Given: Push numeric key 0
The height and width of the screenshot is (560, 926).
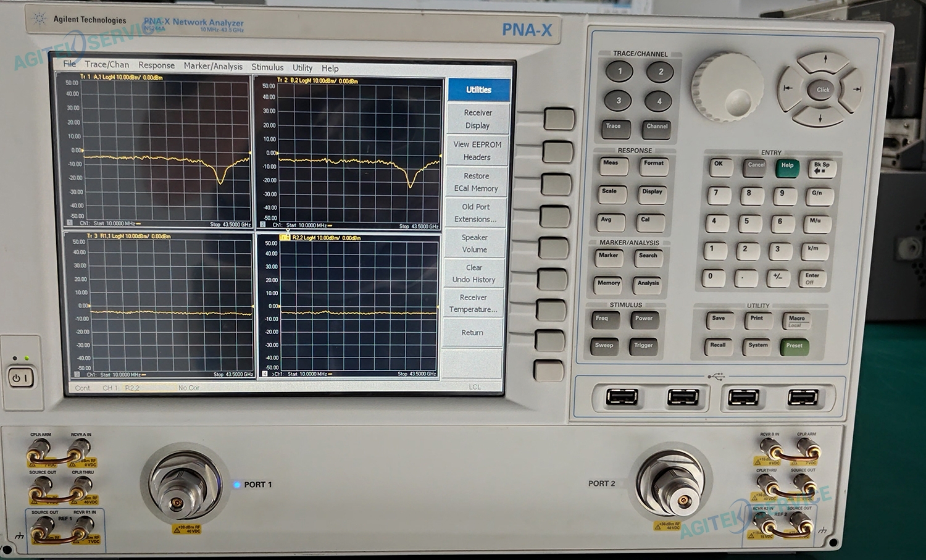Looking at the screenshot, I should click(x=714, y=278).
